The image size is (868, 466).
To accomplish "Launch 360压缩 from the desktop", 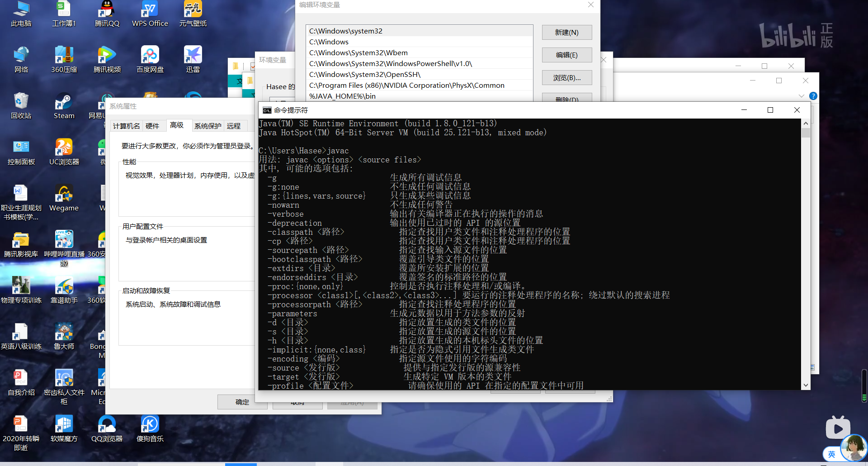I will pyautogui.click(x=64, y=59).
